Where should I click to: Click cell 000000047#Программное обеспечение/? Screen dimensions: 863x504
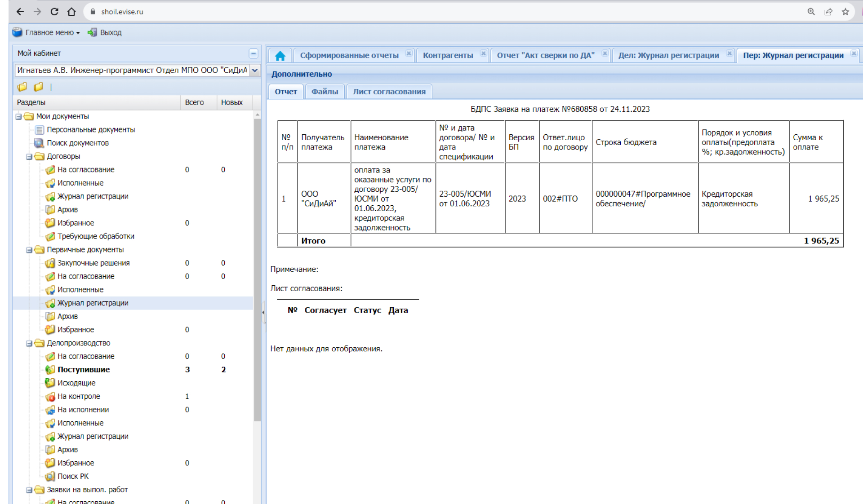pyautogui.click(x=645, y=199)
